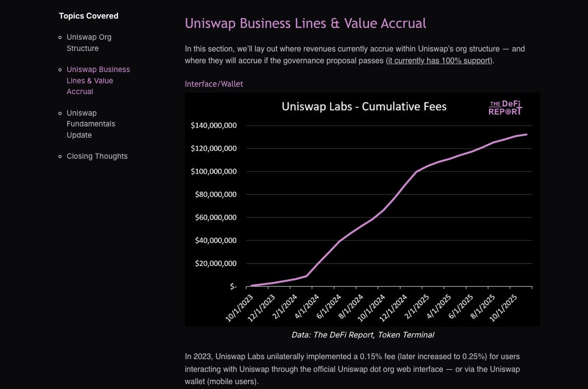The image size is (588, 389).
Task: Click the bullet marker beside "Closing Thoughts"
Action: pyautogui.click(x=60, y=156)
